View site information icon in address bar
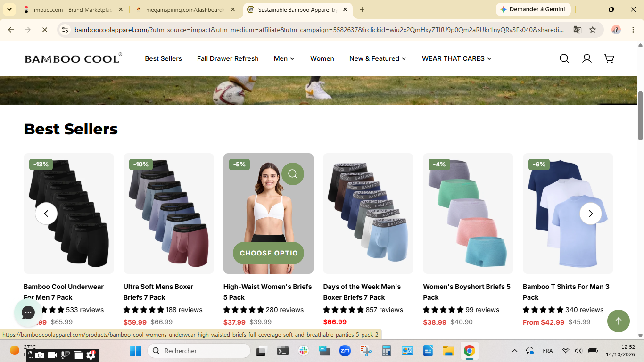This screenshot has height=362, width=644. coord(66,30)
